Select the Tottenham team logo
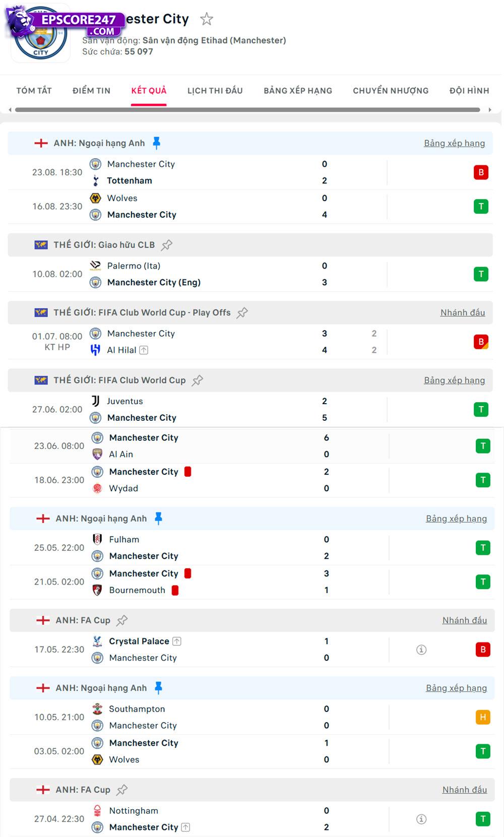The height and width of the screenshot is (837, 504). (95, 180)
